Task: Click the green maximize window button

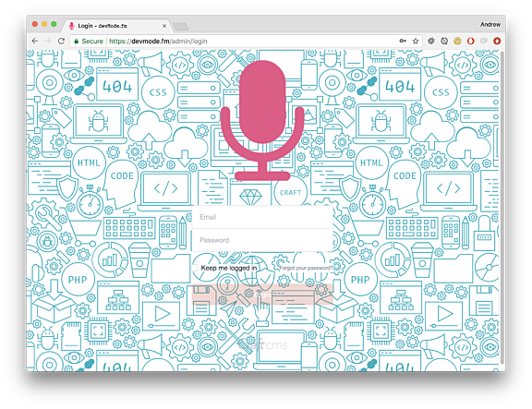Action: pyautogui.click(x=54, y=24)
